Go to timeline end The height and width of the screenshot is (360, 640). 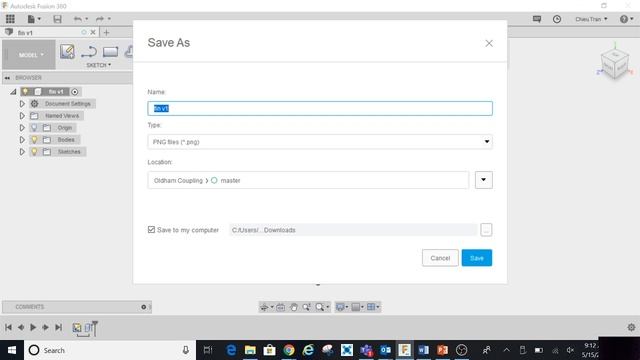(58, 327)
